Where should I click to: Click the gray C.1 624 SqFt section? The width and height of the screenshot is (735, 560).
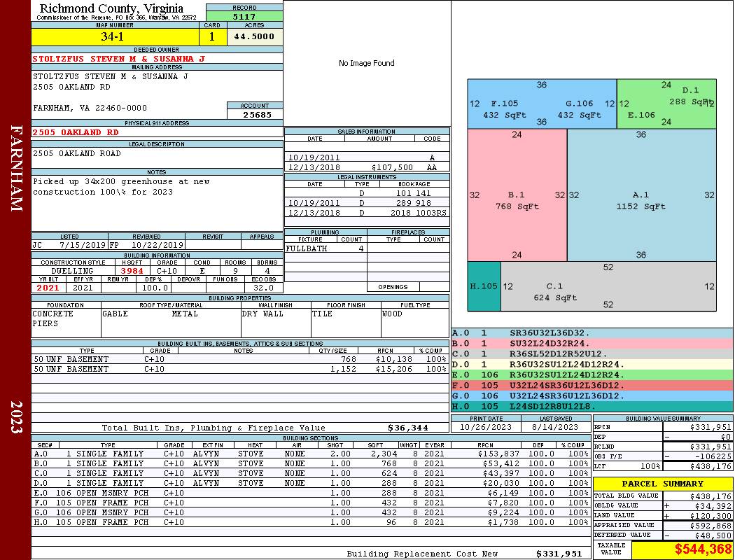[x=608, y=286]
